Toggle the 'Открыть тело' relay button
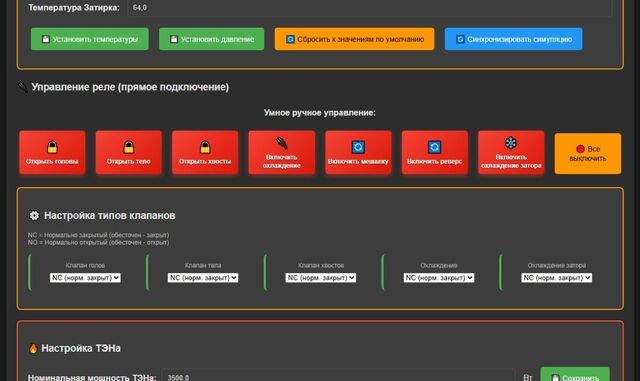Viewport: 640px width, 381px height. point(129,153)
